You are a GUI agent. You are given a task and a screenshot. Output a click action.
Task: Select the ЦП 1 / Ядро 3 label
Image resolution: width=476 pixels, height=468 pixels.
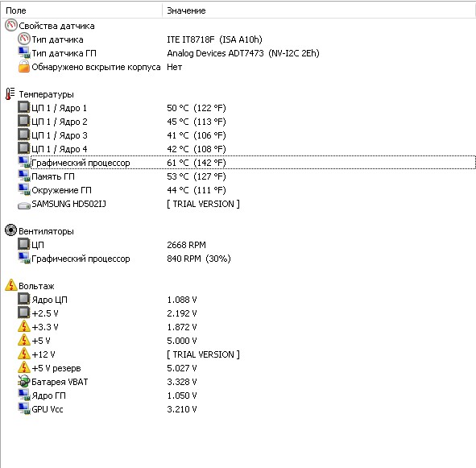tap(59, 135)
